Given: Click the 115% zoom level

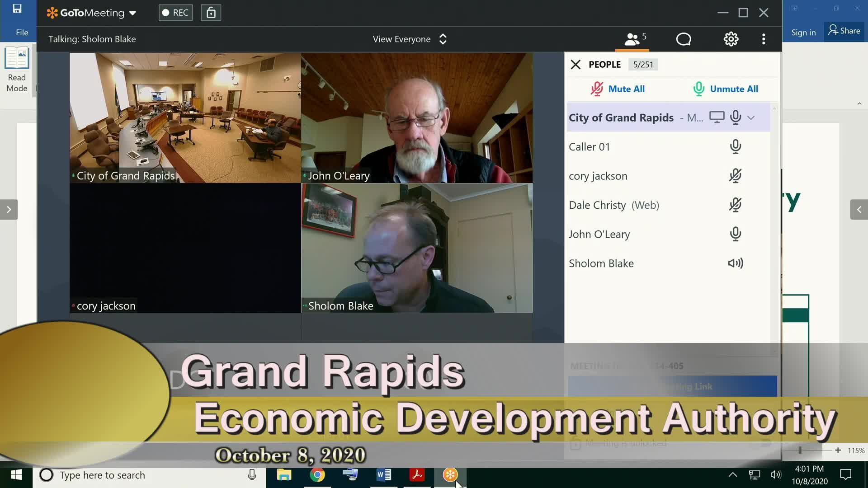Looking at the screenshot, I should pyautogui.click(x=856, y=450).
